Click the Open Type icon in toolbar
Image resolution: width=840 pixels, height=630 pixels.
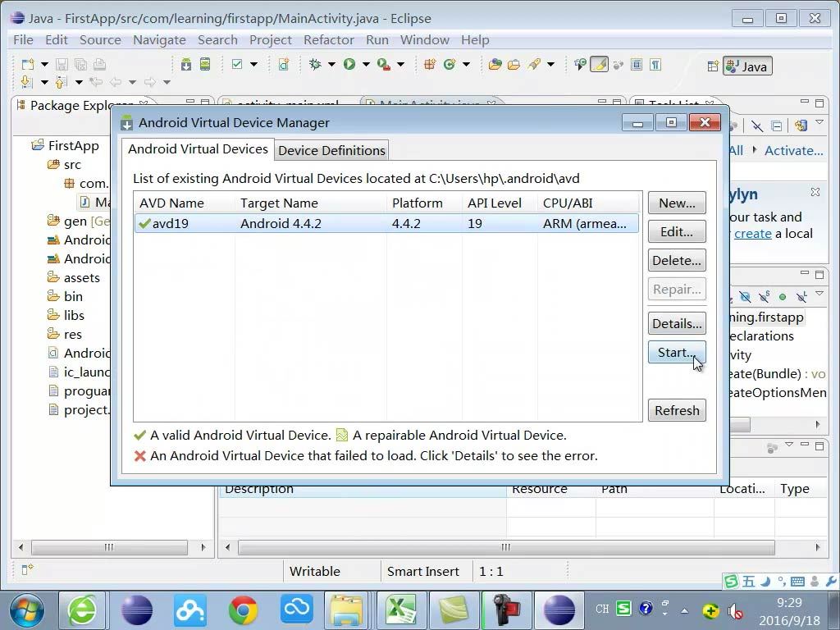coord(495,64)
